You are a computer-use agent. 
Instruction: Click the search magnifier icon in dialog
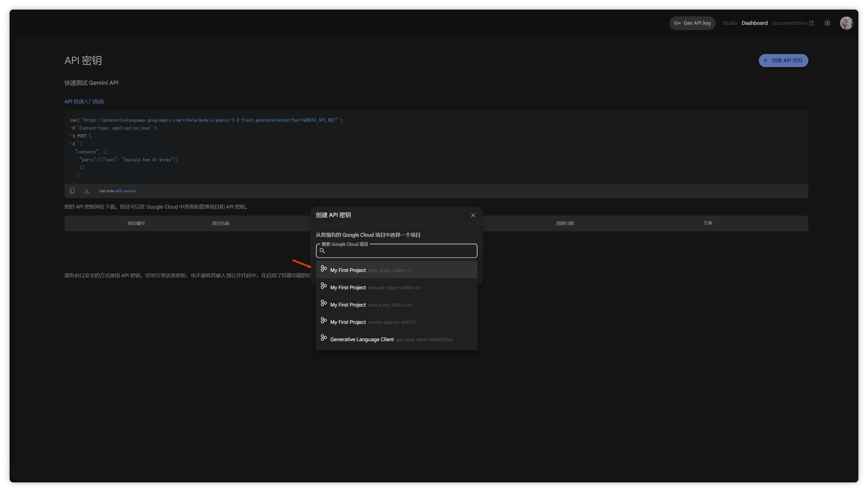(x=322, y=251)
